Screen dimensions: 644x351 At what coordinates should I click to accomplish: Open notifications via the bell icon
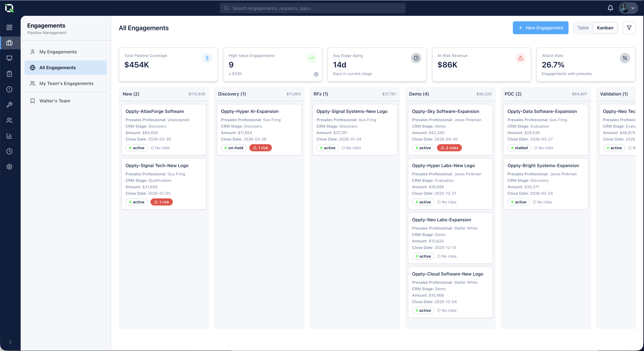pos(610,8)
